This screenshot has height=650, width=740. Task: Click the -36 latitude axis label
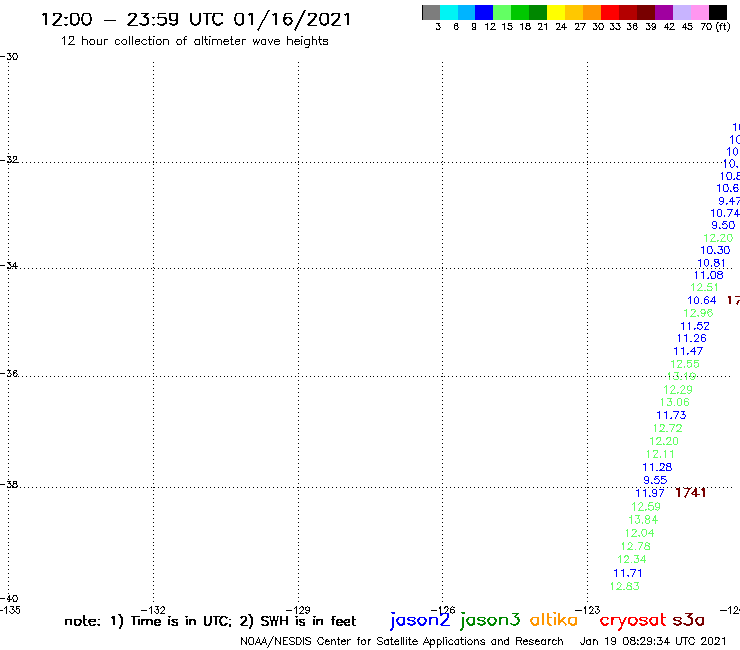click(9, 373)
